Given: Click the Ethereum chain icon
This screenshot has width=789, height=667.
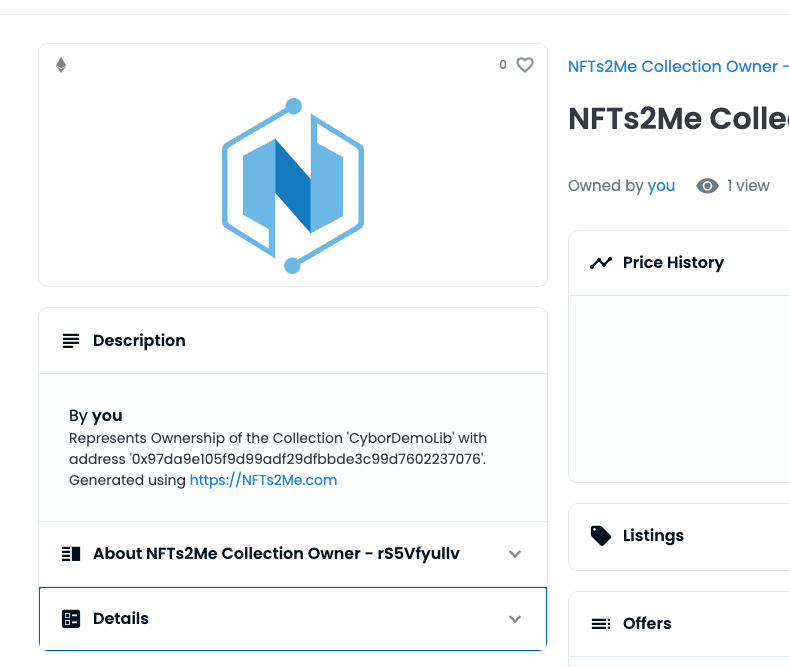Looking at the screenshot, I should click(x=61, y=65).
